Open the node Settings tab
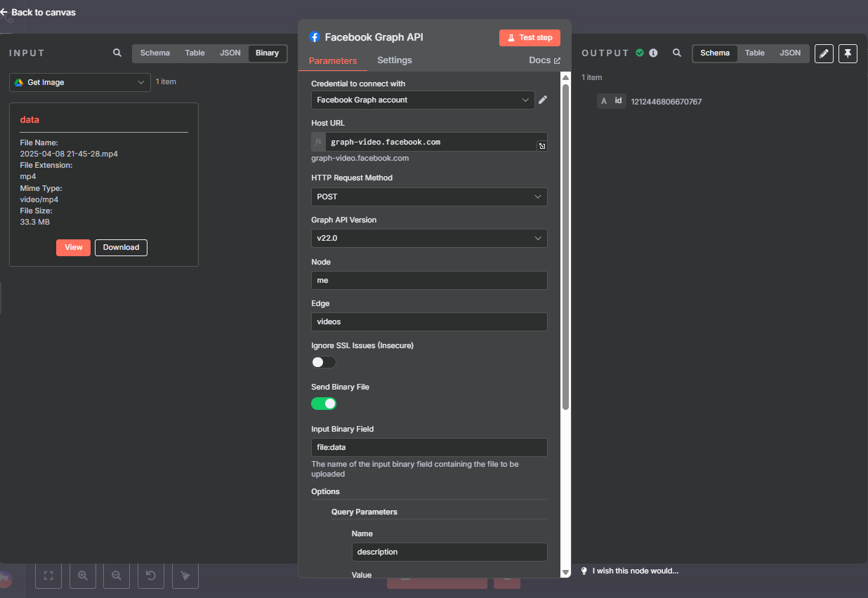868x598 pixels. pos(395,60)
